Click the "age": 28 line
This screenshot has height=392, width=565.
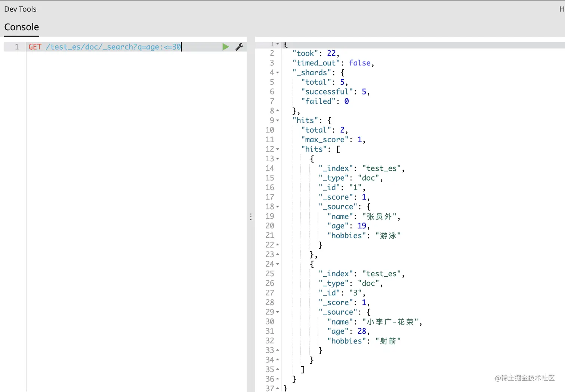pos(349,331)
